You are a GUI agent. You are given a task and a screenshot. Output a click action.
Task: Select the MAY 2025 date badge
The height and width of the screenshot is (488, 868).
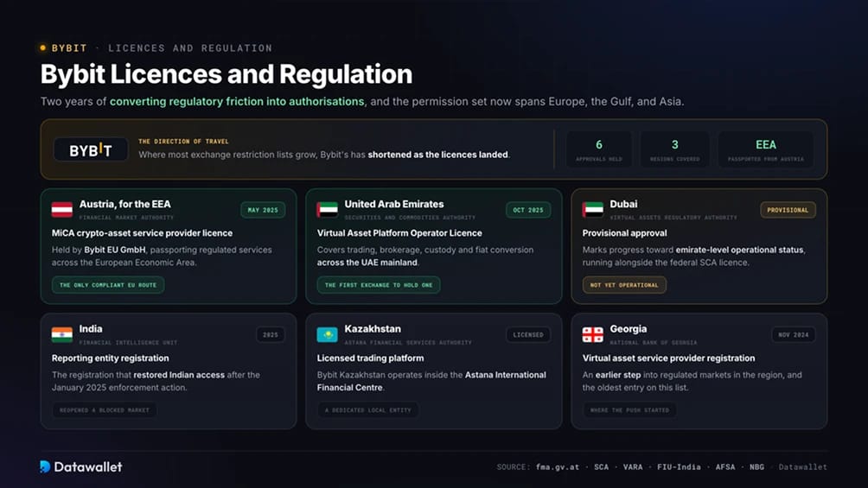(x=263, y=210)
